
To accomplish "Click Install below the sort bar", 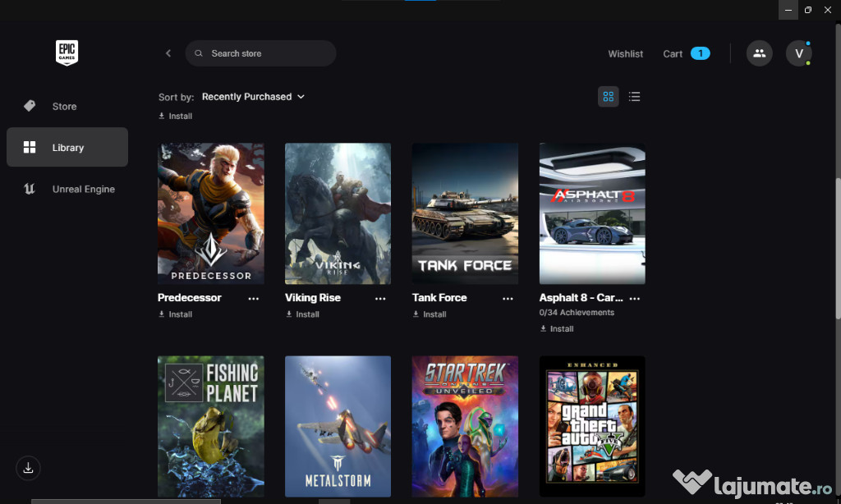I will pos(176,116).
